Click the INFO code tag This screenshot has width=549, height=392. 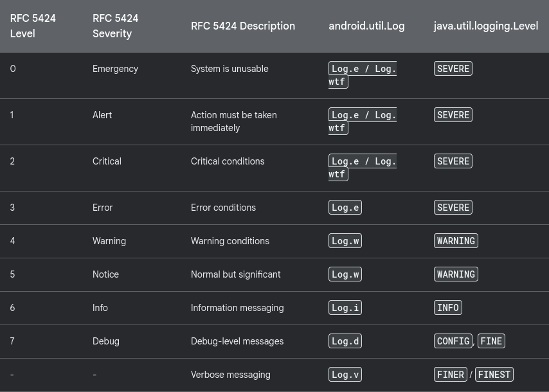tap(448, 308)
